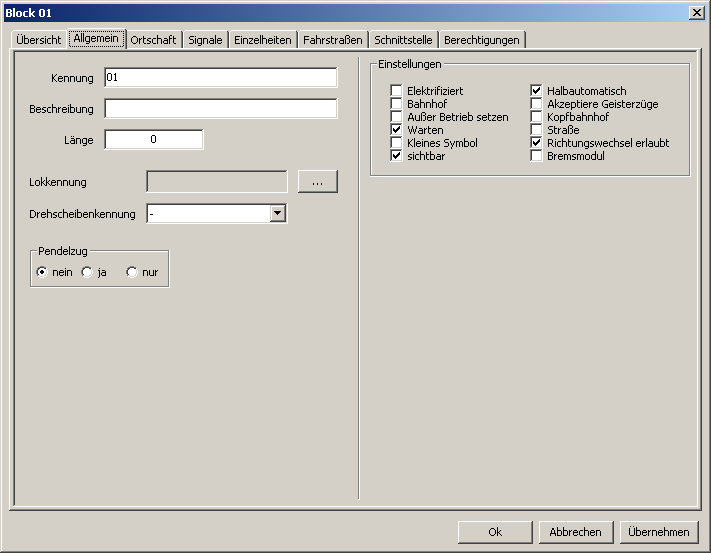This screenshot has width=711, height=553.
Task: Check the Bahnhof option
Action: tap(397, 104)
